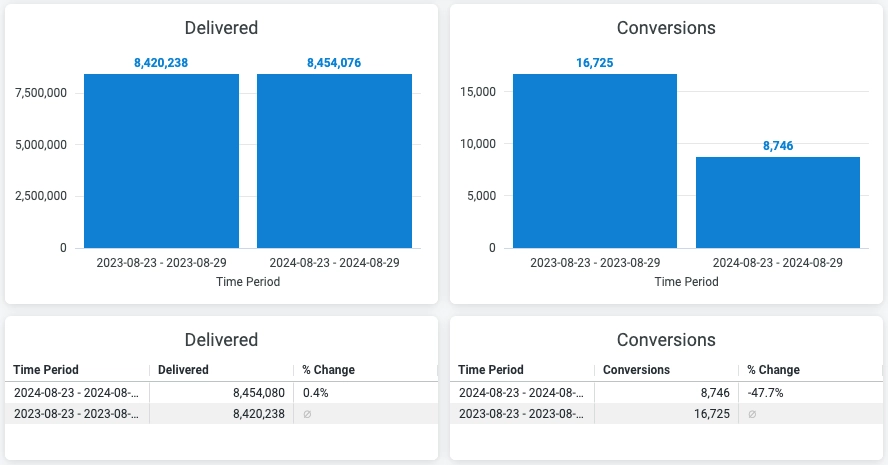Click the 8,746 data label above the bar
Image resolution: width=888 pixels, height=465 pixels.
pos(778,146)
